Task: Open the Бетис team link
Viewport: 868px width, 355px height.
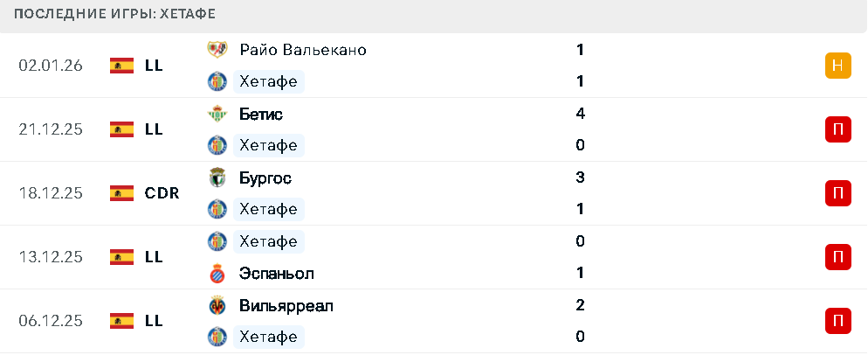Action: [x=260, y=114]
